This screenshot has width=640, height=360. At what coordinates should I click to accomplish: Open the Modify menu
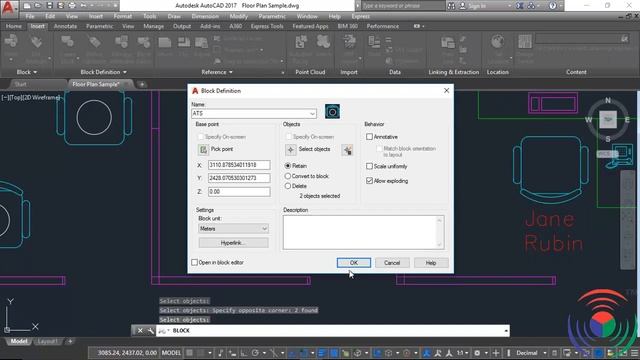pyautogui.click(x=238, y=16)
